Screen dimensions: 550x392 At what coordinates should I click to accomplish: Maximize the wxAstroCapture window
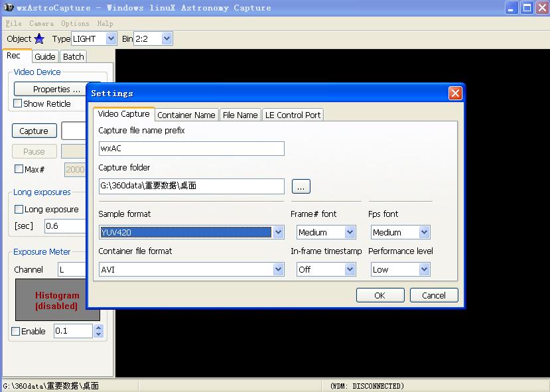(527, 8)
